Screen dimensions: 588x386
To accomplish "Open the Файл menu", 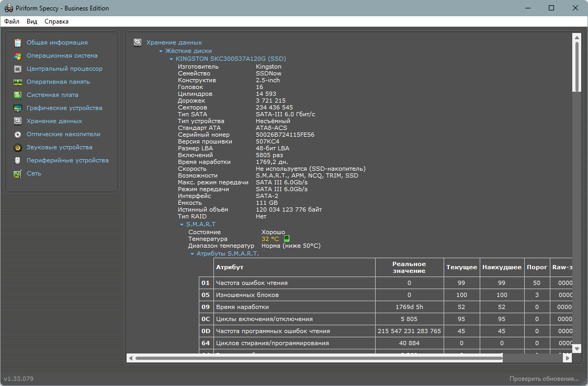I will [12, 21].
